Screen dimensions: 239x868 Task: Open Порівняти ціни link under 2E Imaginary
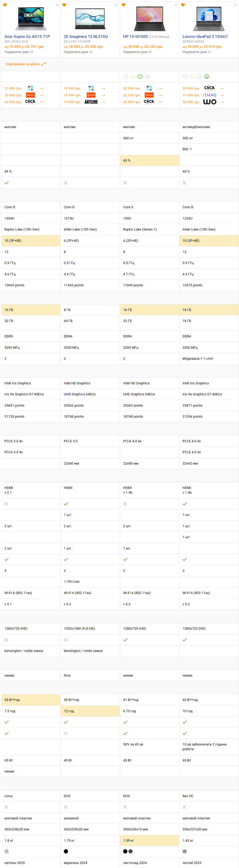tap(78, 52)
